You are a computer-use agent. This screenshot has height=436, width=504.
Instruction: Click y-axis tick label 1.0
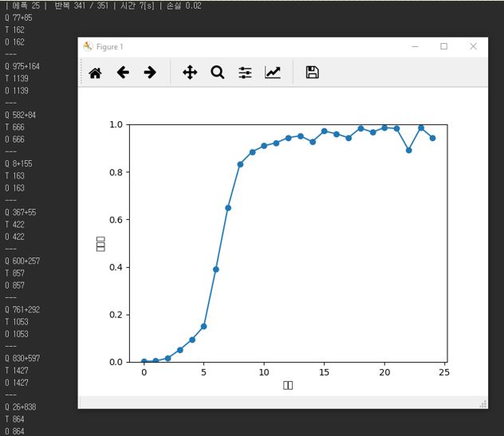click(x=116, y=124)
